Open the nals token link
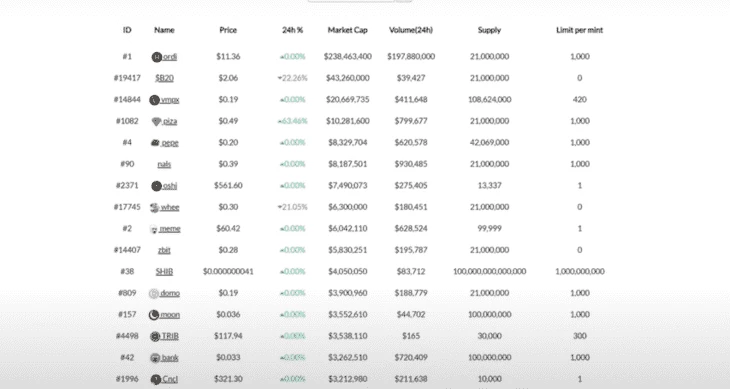730x389 pixels. (x=164, y=164)
